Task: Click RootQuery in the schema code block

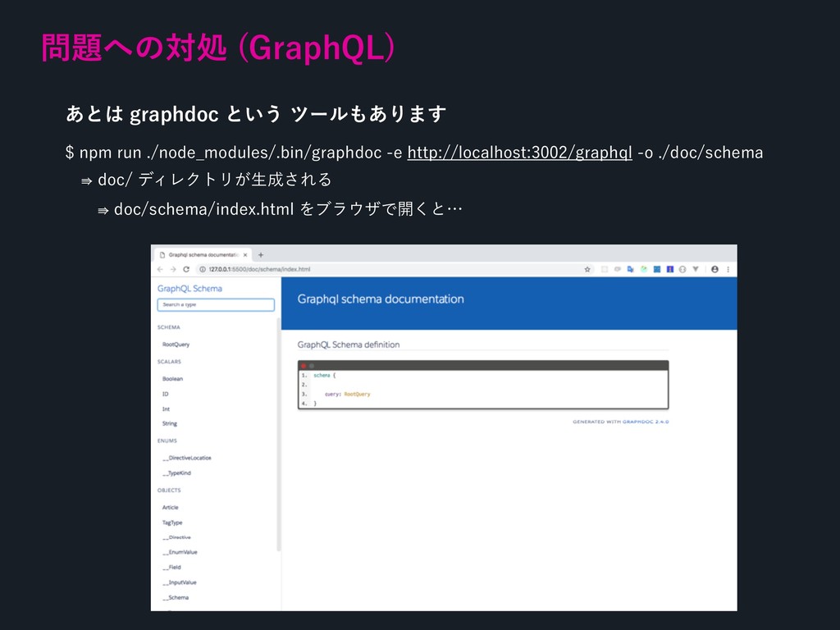Action: pos(358,395)
